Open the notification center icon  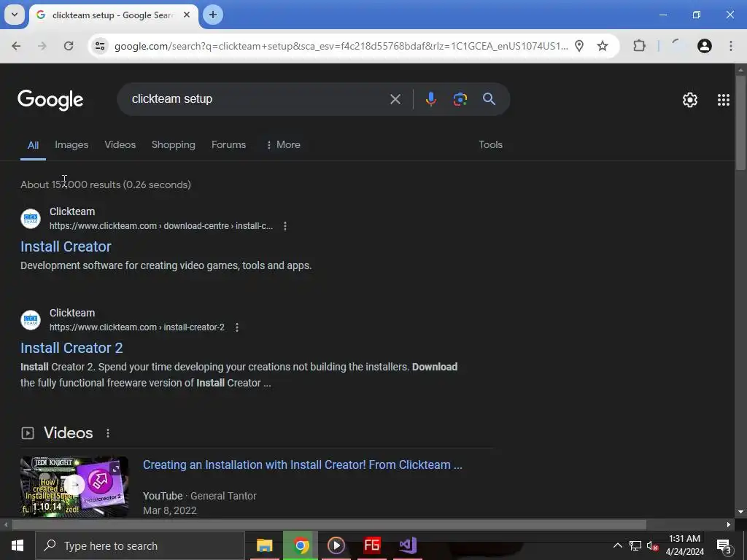tap(724, 545)
